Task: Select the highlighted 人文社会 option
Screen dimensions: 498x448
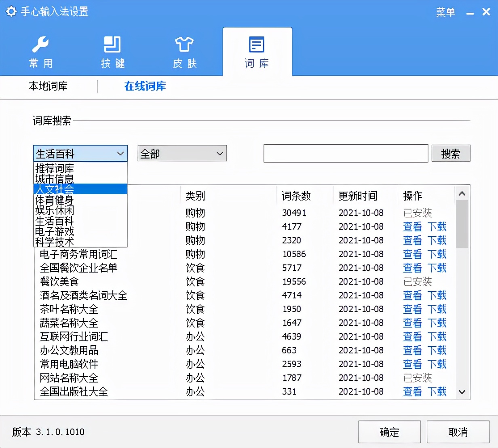Action: click(x=55, y=189)
